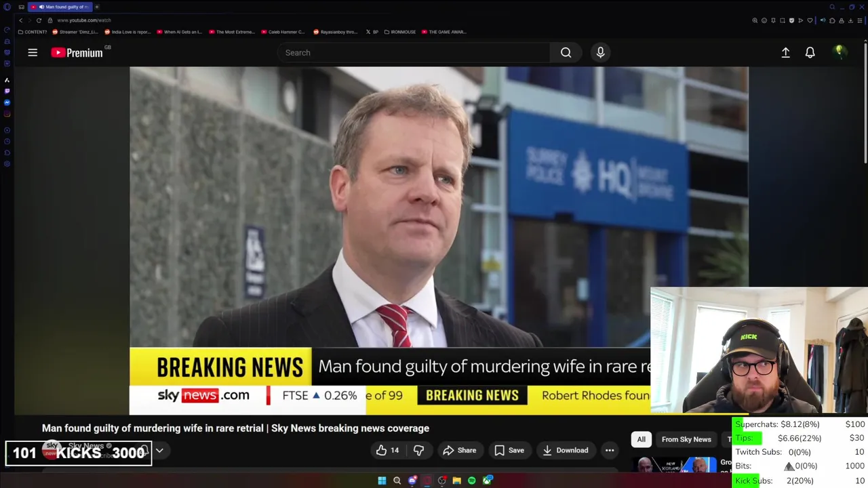Open the YouTube create upload icon

(x=785, y=52)
